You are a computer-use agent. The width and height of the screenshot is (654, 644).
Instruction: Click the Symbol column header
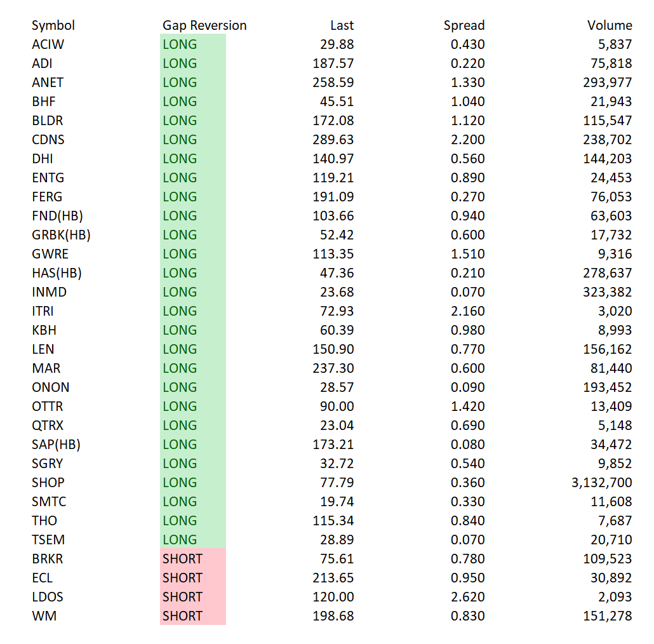click(x=53, y=25)
